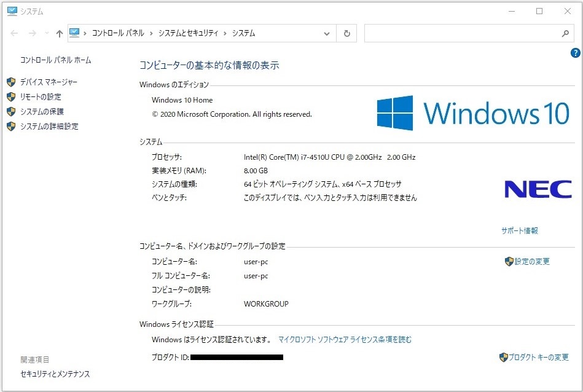583x392 pixels.
Task: Expand chevron after コントロール パネル breadcrumb
Action: tap(151, 33)
